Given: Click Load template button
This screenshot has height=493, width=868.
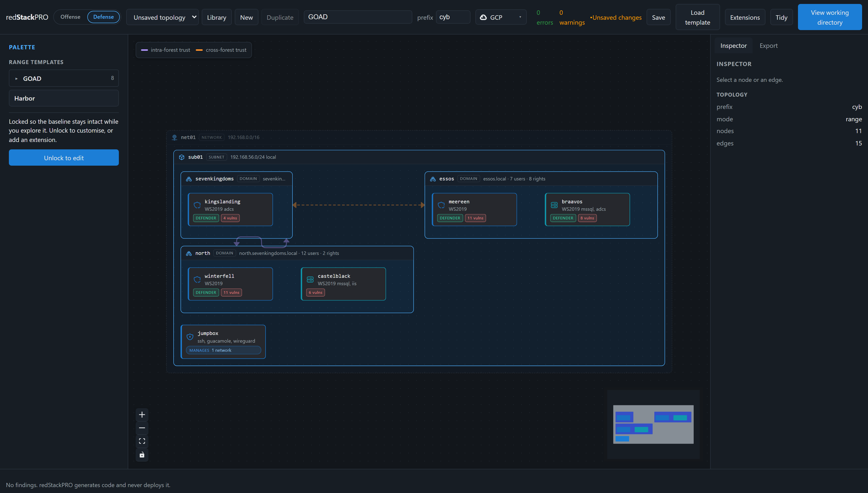Looking at the screenshot, I should click(x=697, y=17).
